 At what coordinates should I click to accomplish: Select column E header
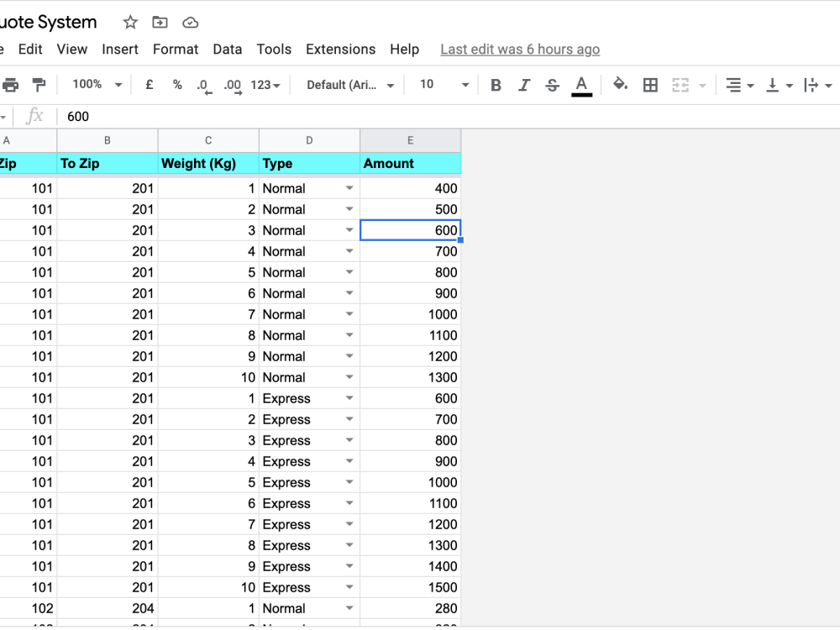click(411, 140)
